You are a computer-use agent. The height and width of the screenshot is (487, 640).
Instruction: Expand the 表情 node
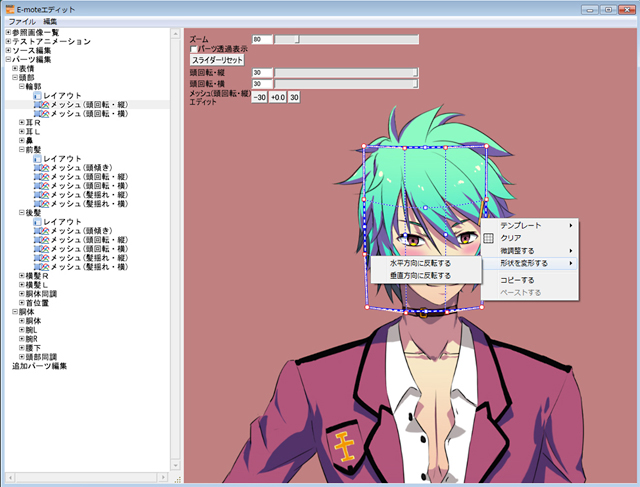pyautogui.click(x=15, y=69)
